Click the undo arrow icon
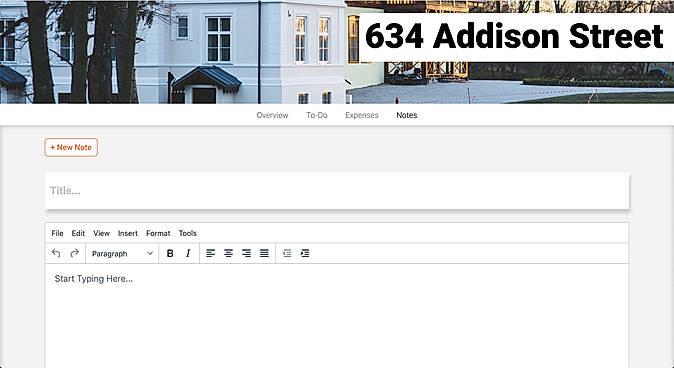The height and width of the screenshot is (368, 674). pos(56,253)
